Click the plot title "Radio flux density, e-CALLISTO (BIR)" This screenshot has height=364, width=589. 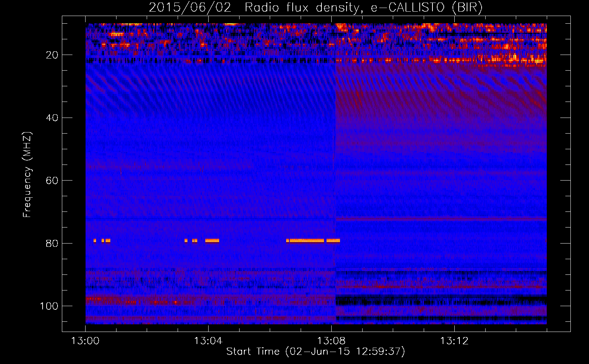363,8
